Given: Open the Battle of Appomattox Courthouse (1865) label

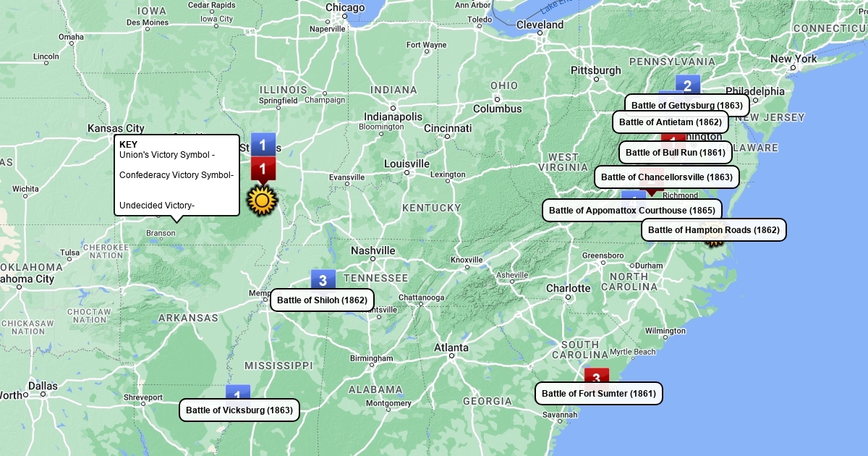Looking at the screenshot, I should (632, 211).
